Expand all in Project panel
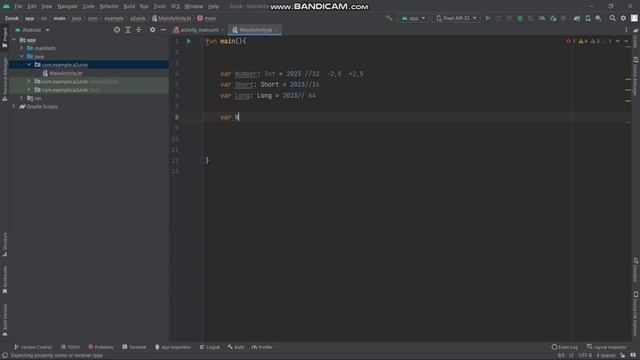 (128, 30)
